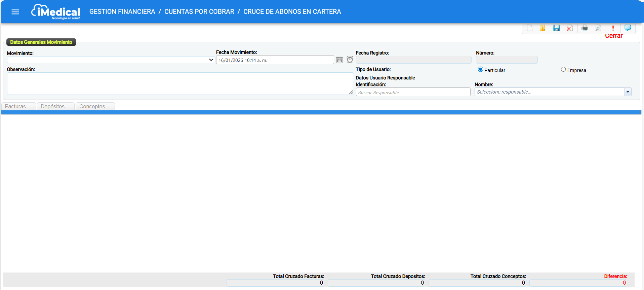Click the delete document red X icon
This screenshot has width=644, height=290.
click(x=570, y=28)
